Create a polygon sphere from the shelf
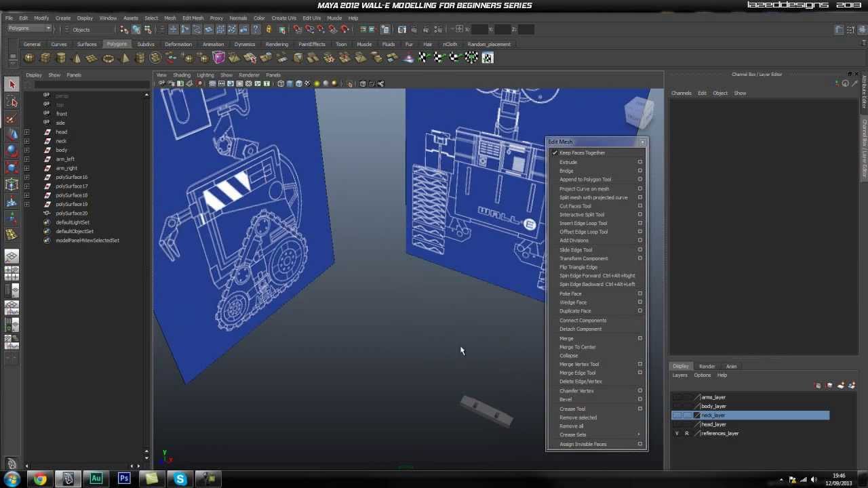The height and width of the screenshot is (488, 868). 29,58
